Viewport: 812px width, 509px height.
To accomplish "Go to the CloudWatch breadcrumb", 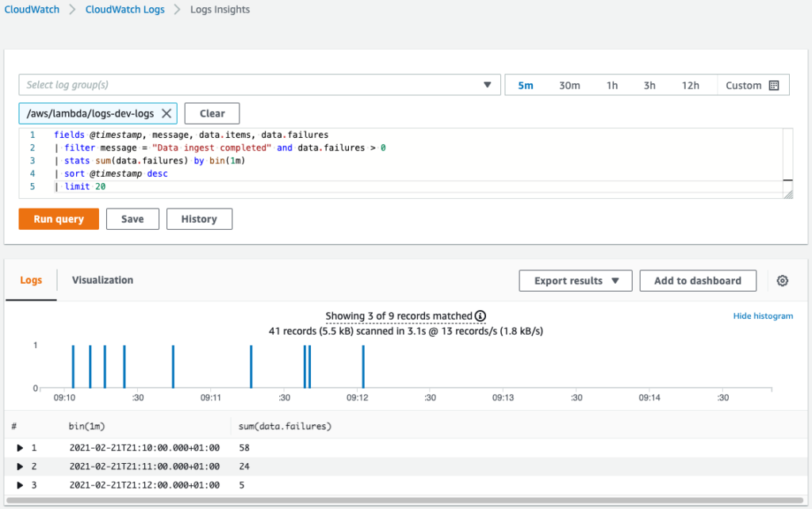I will (x=32, y=10).
